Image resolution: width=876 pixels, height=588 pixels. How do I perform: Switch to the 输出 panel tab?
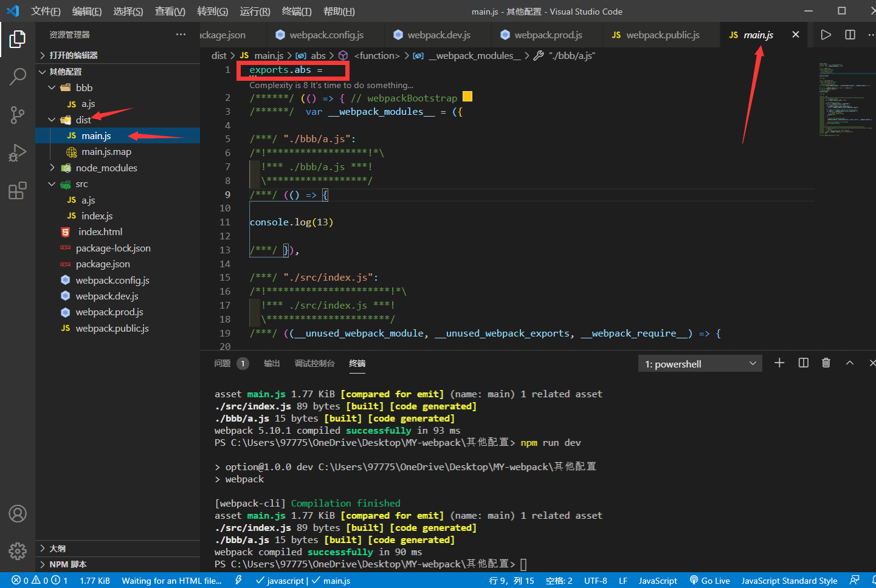[x=272, y=363]
